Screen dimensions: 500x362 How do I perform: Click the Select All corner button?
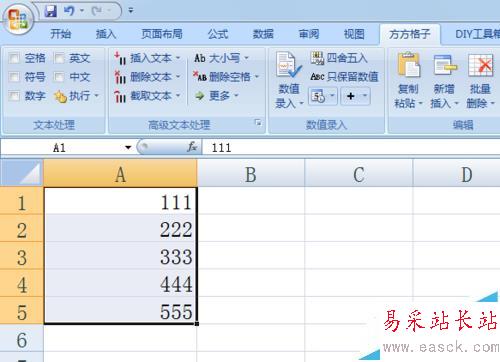pyautogui.click(x=22, y=173)
